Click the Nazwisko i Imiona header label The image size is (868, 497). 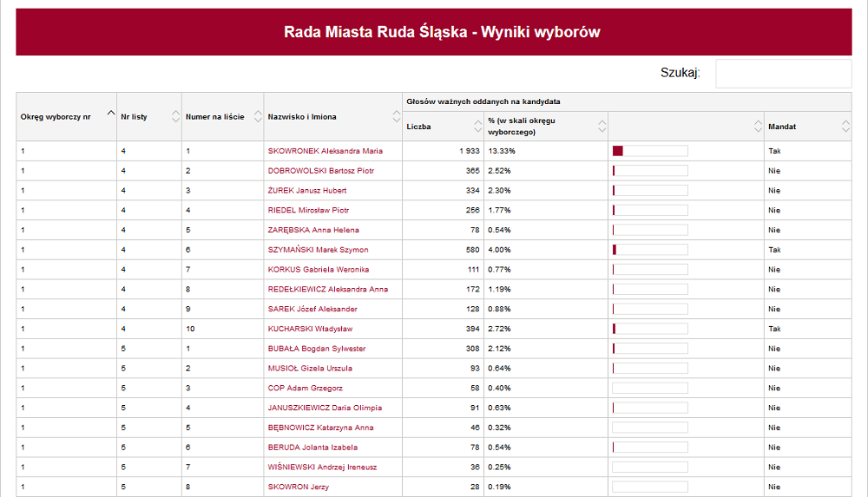pos(302,117)
